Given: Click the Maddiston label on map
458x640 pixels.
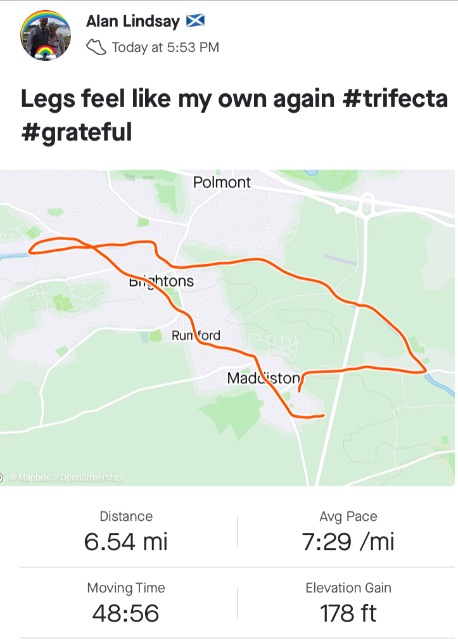Looking at the screenshot, I should tap(263, 378).
